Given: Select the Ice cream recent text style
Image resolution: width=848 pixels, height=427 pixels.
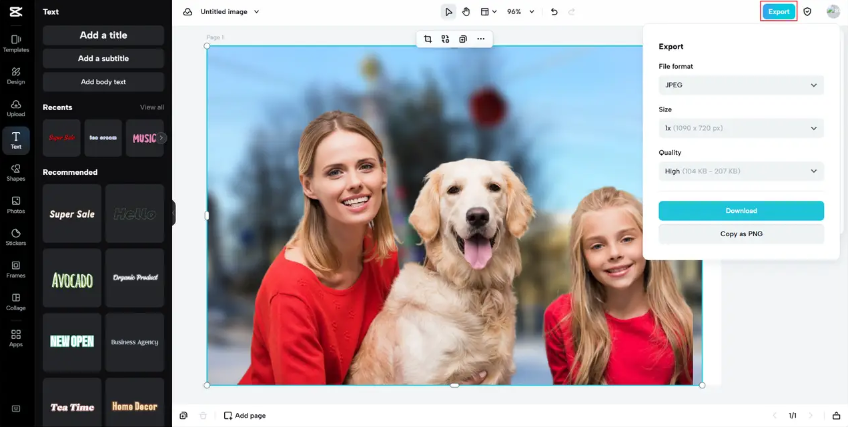Looking at the screenshot, I should [103, 138].
